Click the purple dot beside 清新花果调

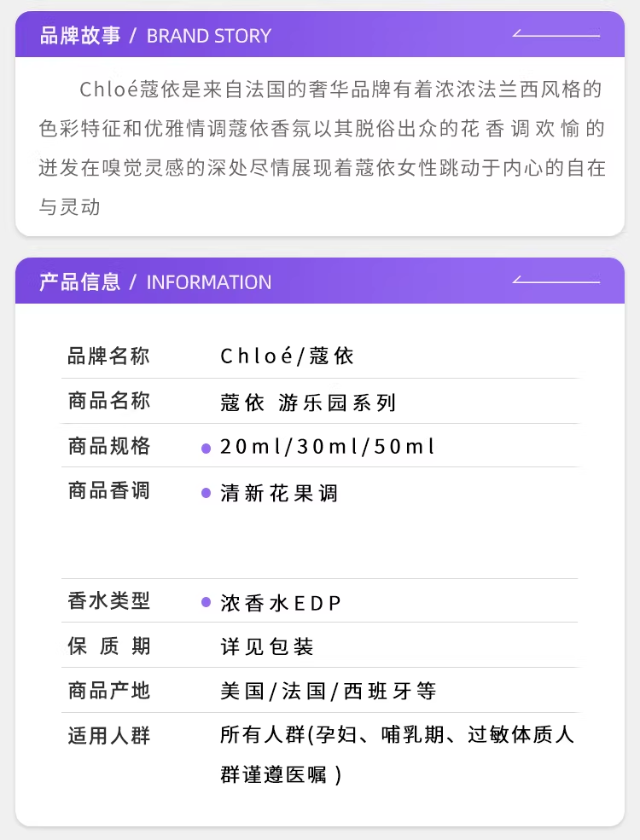click(206, 493)
